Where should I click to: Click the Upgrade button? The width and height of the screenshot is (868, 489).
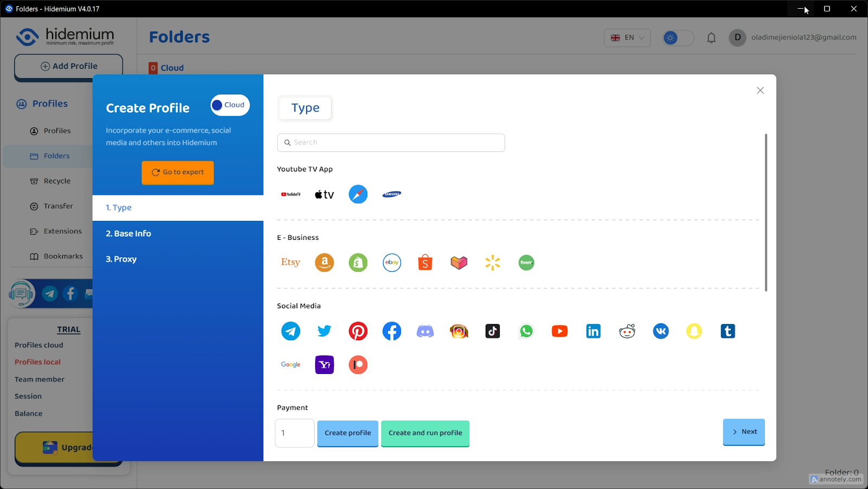68,448
